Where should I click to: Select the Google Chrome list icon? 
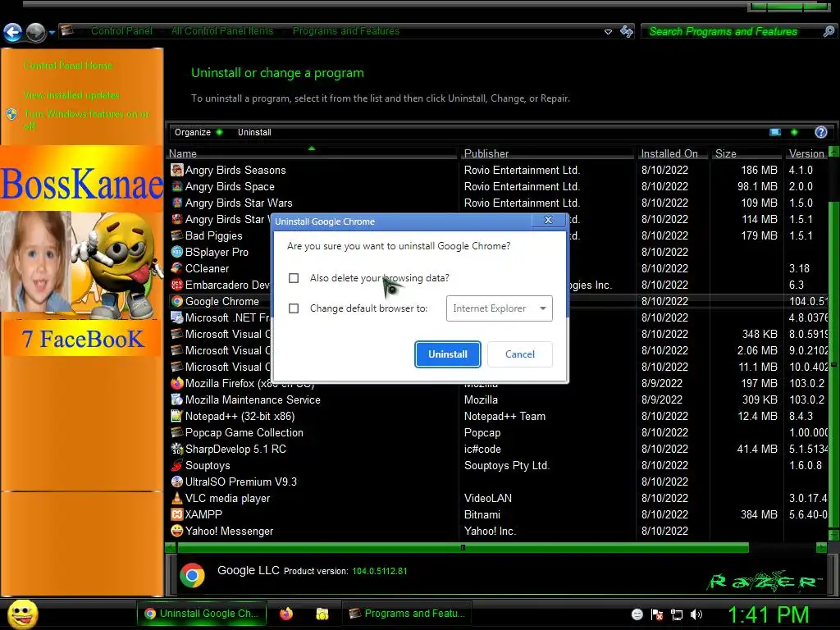tap(177, 302)
